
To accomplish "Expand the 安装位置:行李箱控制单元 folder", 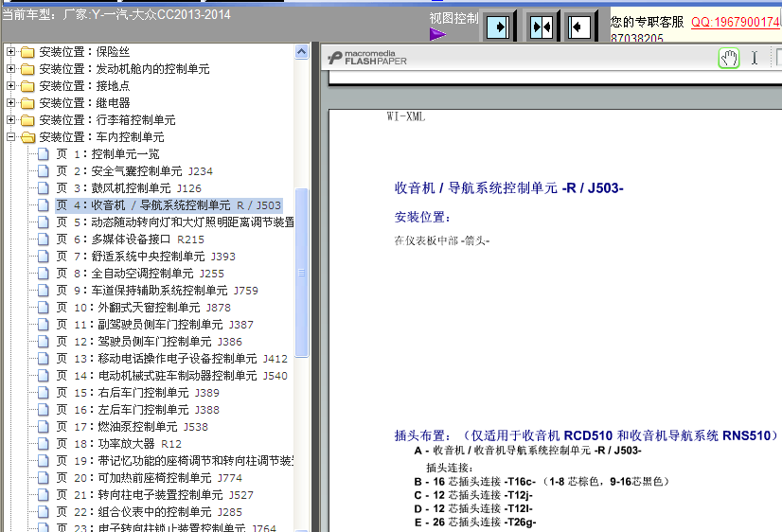I will click(x=10, y=119).
